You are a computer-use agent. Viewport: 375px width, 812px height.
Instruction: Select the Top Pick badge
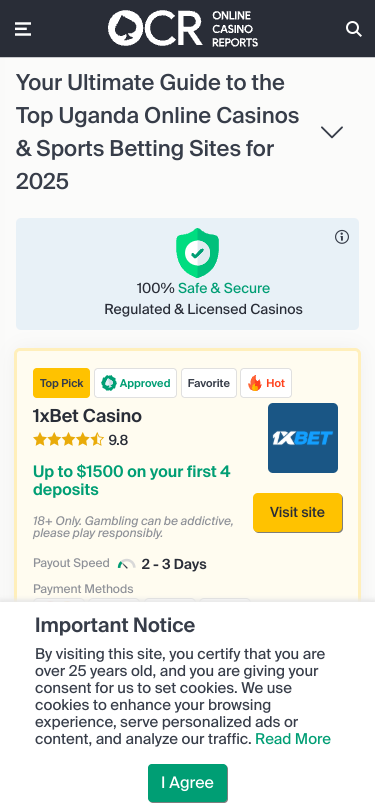click(x=61, y=383)
